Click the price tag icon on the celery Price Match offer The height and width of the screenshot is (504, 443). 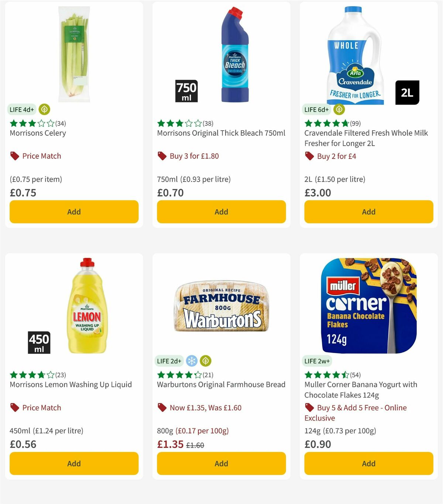point(14,156)
